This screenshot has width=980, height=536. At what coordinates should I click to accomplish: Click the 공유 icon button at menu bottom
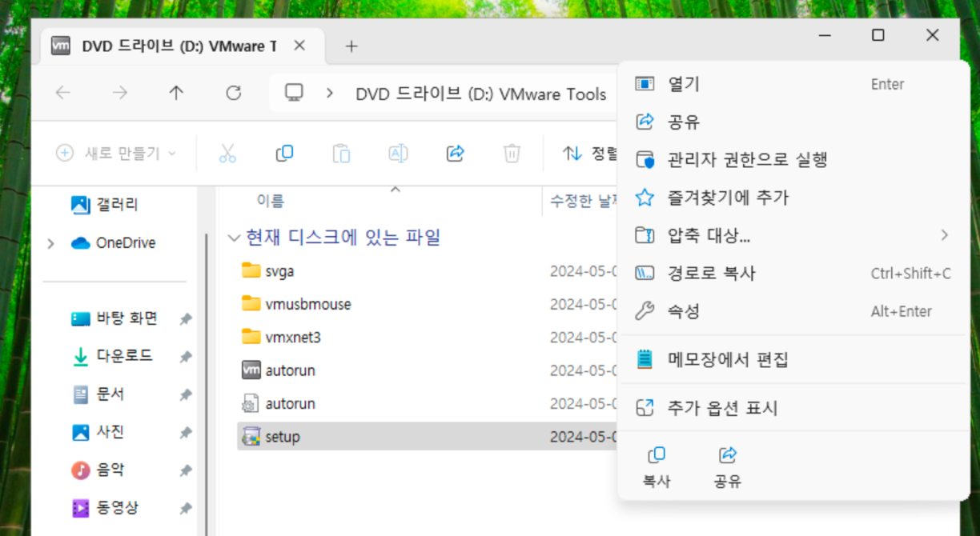click(728, 467)
